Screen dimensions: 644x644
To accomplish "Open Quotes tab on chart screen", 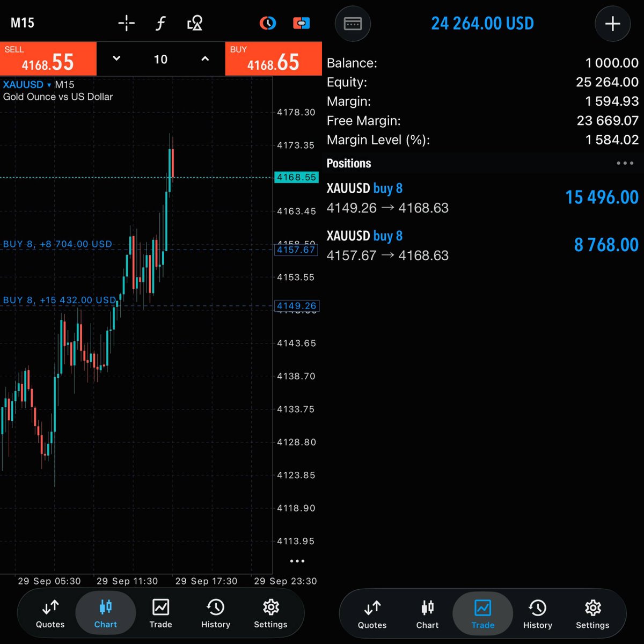I will [50, 614].
